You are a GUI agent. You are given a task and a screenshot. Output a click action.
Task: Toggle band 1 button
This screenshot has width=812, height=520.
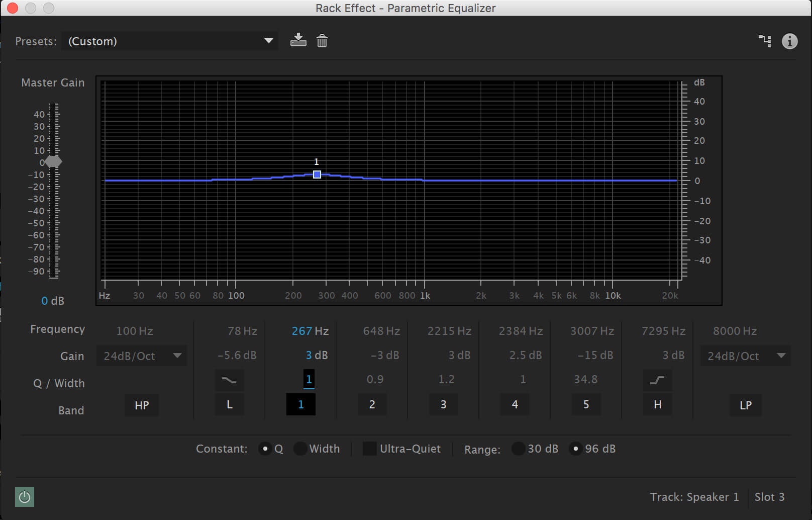click(x=301, y=404)
